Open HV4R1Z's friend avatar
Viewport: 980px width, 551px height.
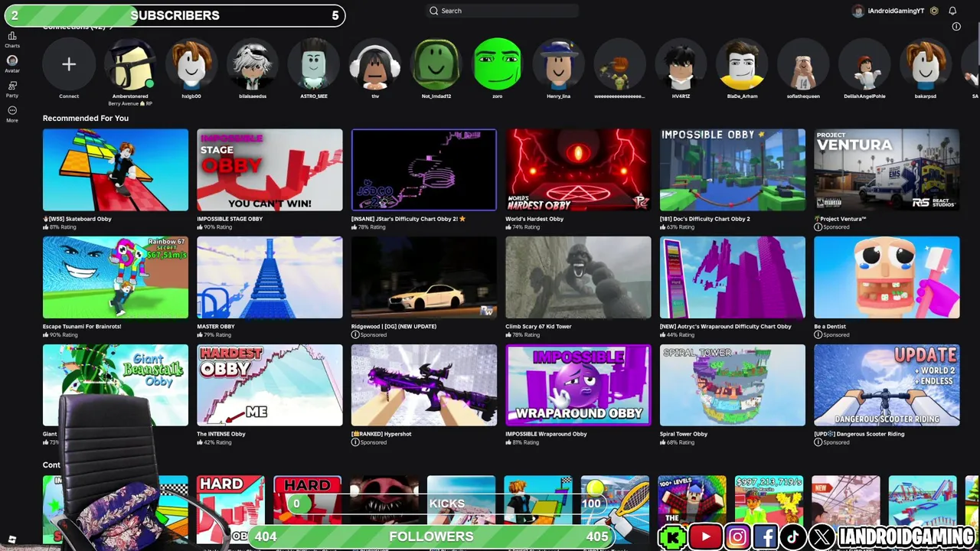click(681, 64)
